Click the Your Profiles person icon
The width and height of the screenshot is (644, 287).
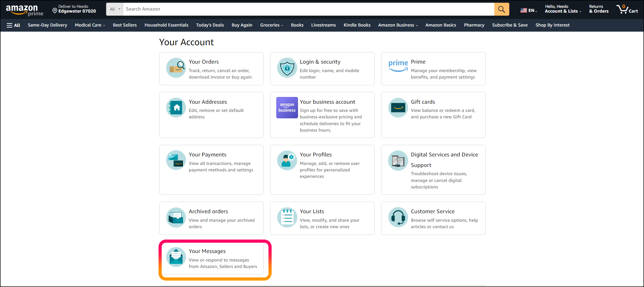tap(287, 160)
